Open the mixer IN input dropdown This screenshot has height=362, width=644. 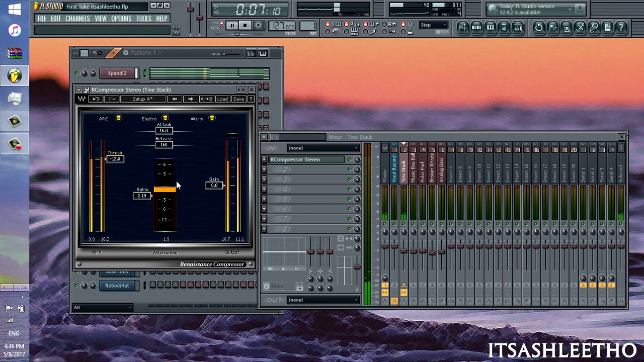323,148
